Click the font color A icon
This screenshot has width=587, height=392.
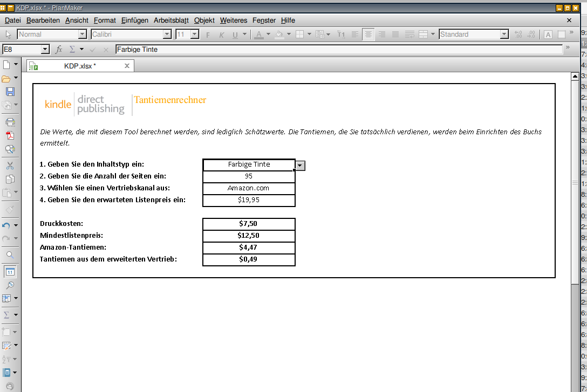pos(258,35)
